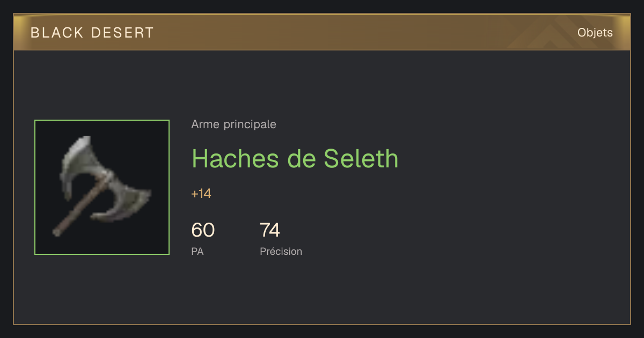Open the Objets link in header
644x338 pixels.
click(x=595, y=33)
